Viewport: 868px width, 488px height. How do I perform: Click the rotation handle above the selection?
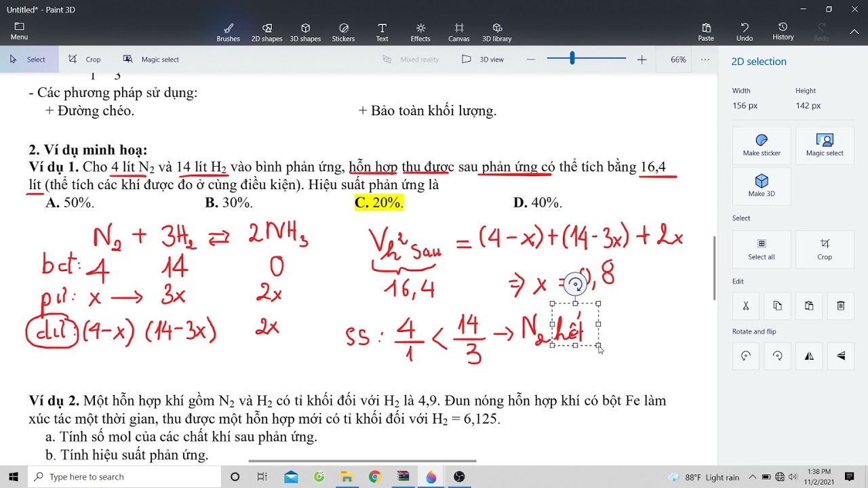(575, 285)
